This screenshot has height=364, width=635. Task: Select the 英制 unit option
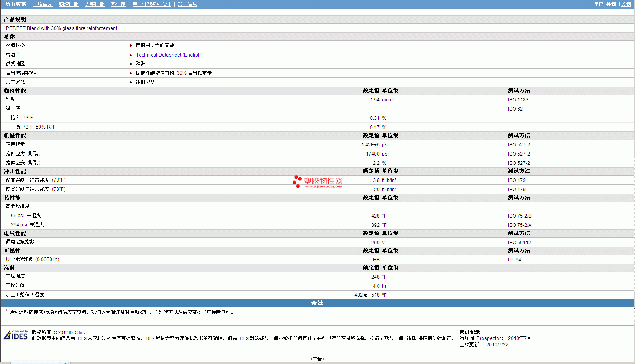(611, 4)
